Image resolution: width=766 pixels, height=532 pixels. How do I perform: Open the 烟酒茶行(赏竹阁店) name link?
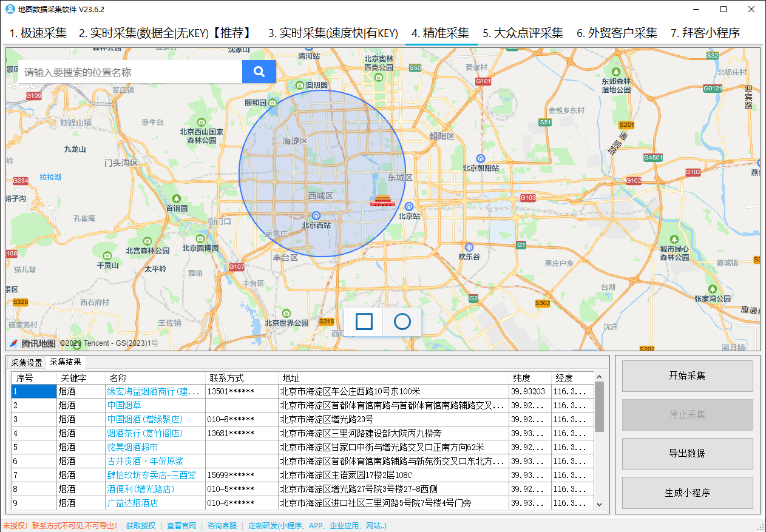click(x=145, y=433)
